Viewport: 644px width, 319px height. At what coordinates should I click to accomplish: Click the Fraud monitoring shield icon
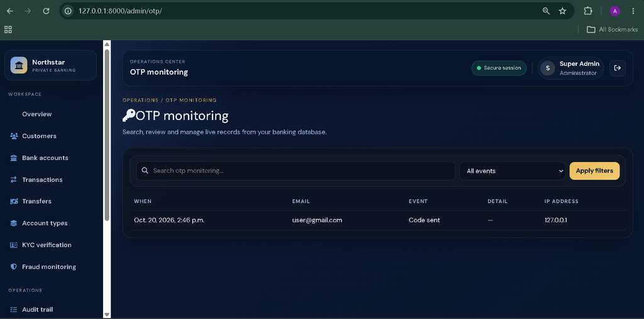(14, 267)
